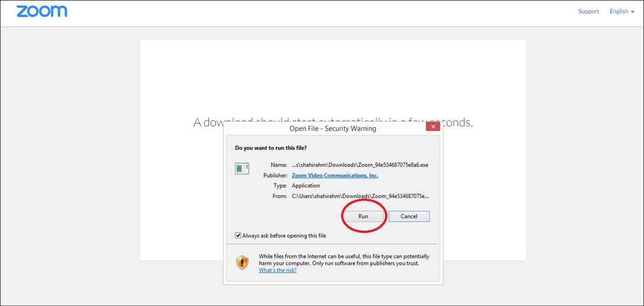644x306 pixels.
Task: Open the What's the risk? link
Action: pos(277,270)
